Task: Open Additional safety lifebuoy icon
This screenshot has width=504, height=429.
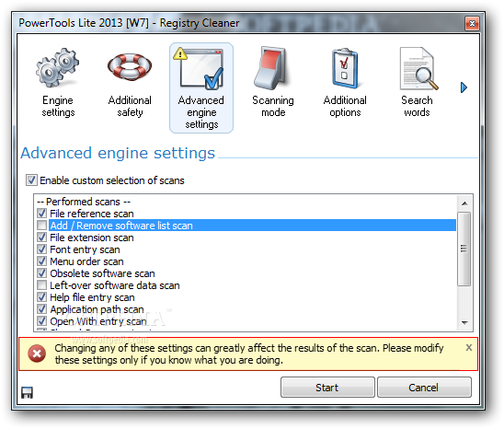Action: coord(130,67)
